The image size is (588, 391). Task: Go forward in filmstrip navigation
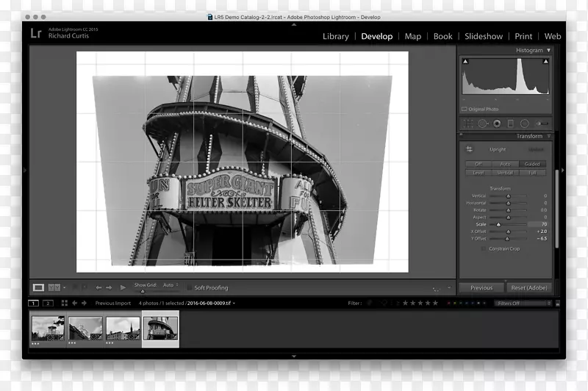[x=84, y=303]
